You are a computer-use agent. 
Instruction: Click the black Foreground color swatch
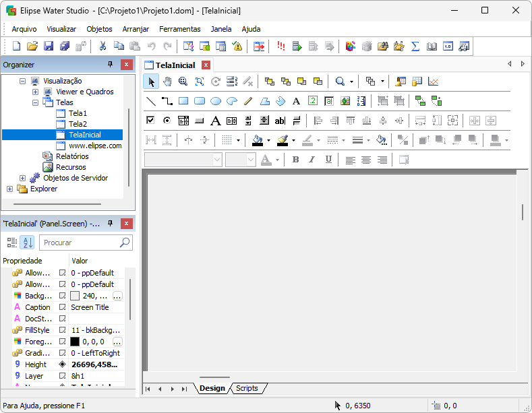pos(75,342)
